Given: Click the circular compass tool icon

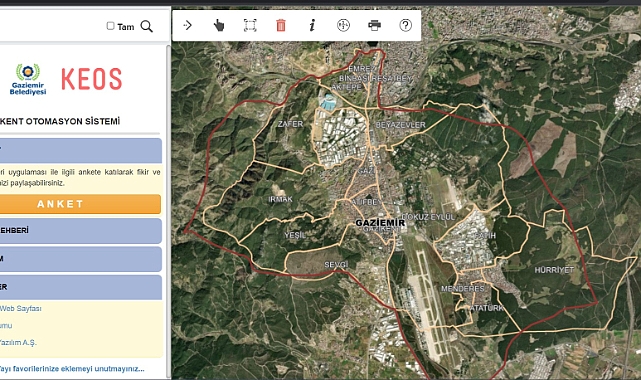Looking at the screenshot, I should coord(343,25).
